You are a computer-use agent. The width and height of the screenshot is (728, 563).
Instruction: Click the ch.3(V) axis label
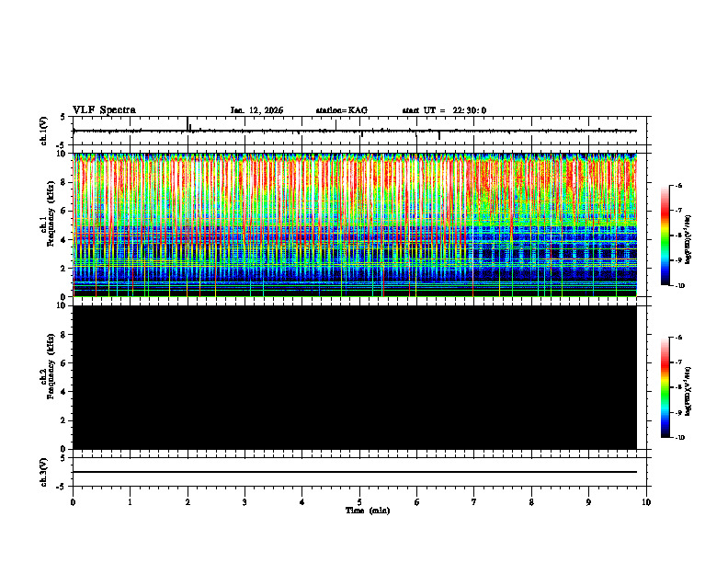(44, 472)
